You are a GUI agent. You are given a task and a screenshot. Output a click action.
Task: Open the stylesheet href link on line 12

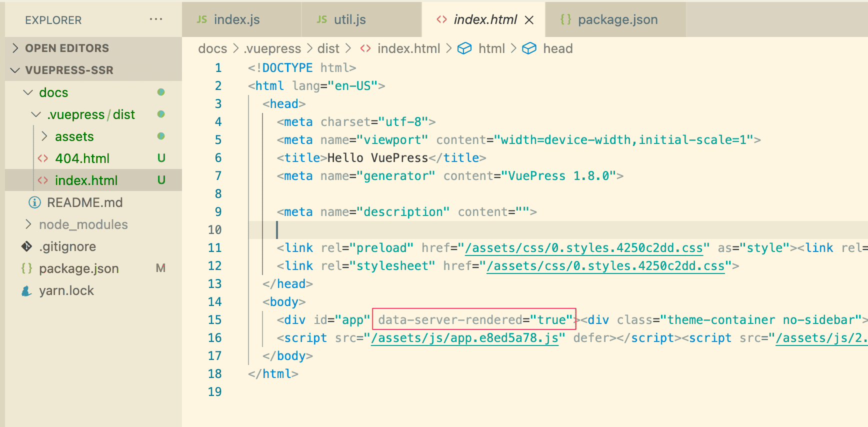tap(605, 266)
